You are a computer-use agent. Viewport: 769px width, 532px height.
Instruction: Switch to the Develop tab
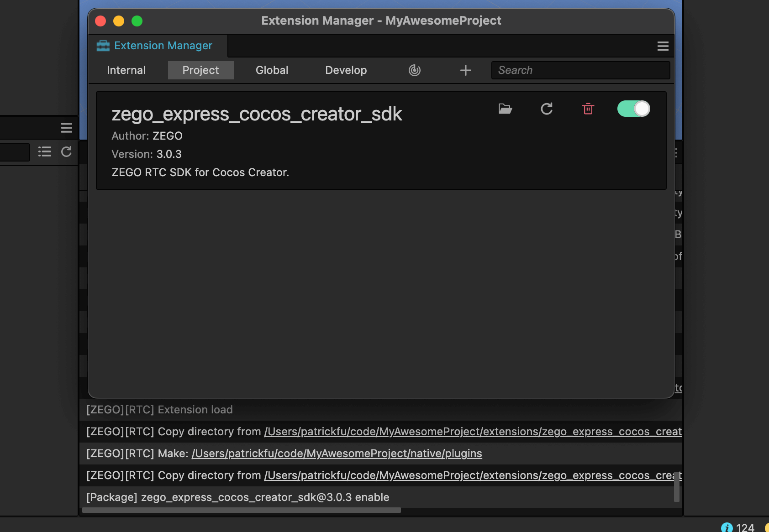coord(346,70)
